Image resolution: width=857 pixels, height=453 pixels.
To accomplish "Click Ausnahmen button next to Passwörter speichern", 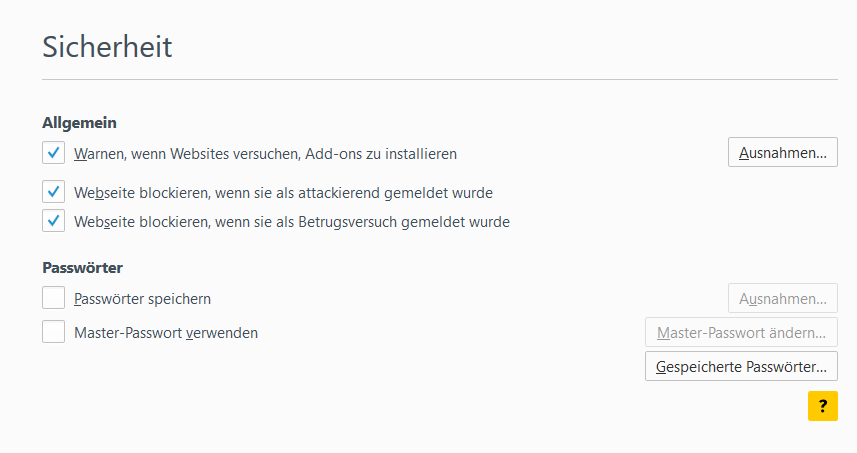I will click(782, 298).
